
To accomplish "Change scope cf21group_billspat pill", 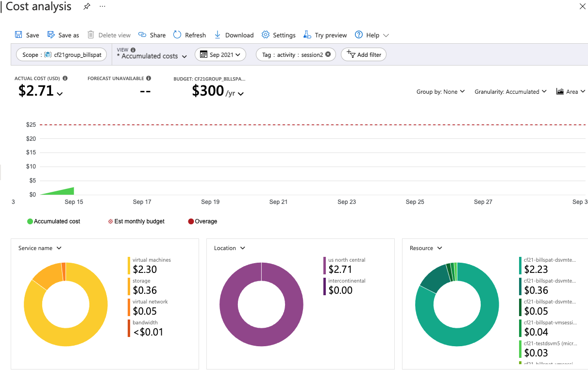I will pyautogui.click(x=62, y=55).
